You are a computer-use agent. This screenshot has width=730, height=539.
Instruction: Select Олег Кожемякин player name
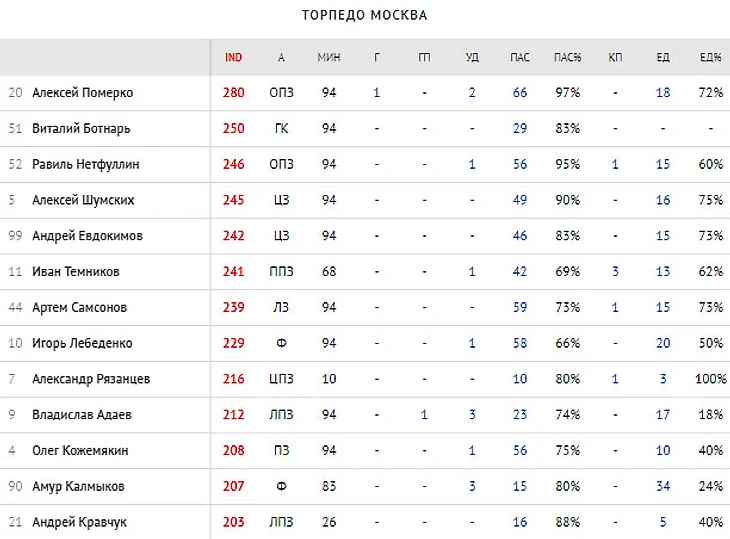pyautogui.click(x=80, y=450)
